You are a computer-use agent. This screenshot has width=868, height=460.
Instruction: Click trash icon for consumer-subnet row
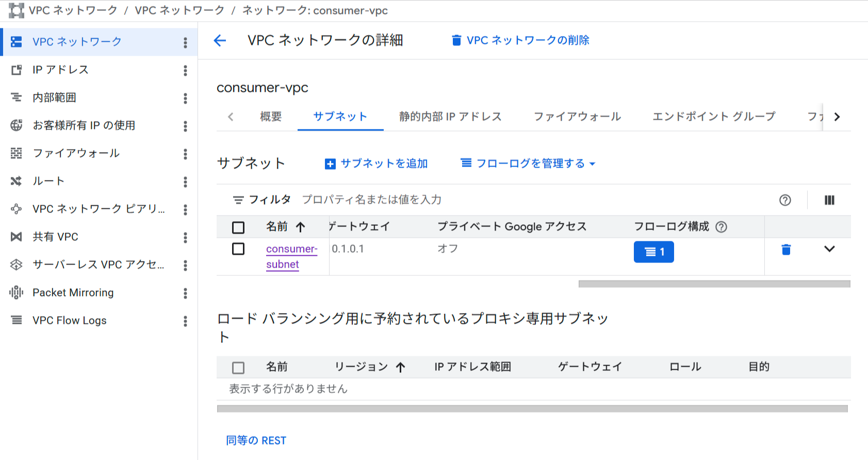[x=786, y=250]
